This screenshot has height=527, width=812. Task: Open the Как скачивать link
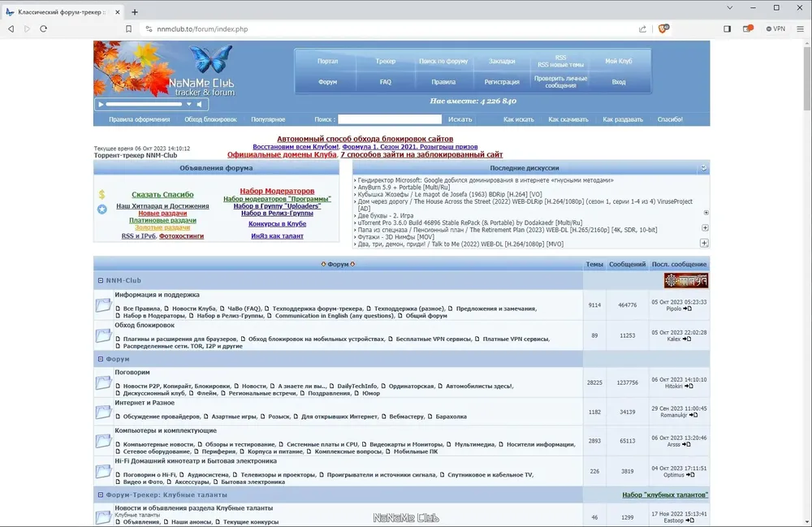[568, 119]
